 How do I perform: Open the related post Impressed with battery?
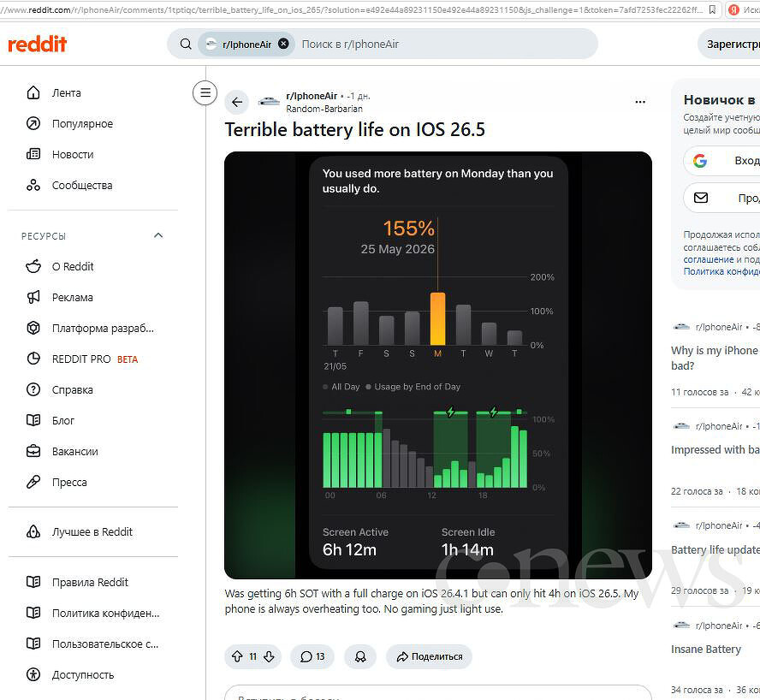point(715,450)
